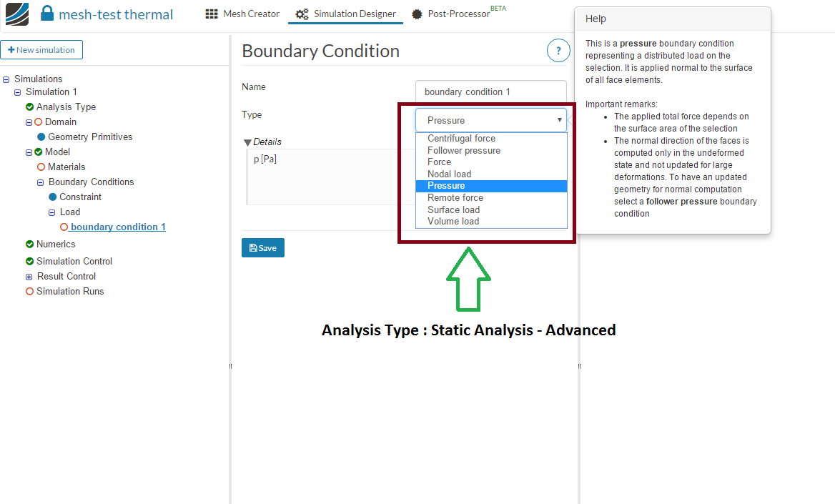Click the Help panel header
This screenshot has width=835, height=504.
[673, 19]
